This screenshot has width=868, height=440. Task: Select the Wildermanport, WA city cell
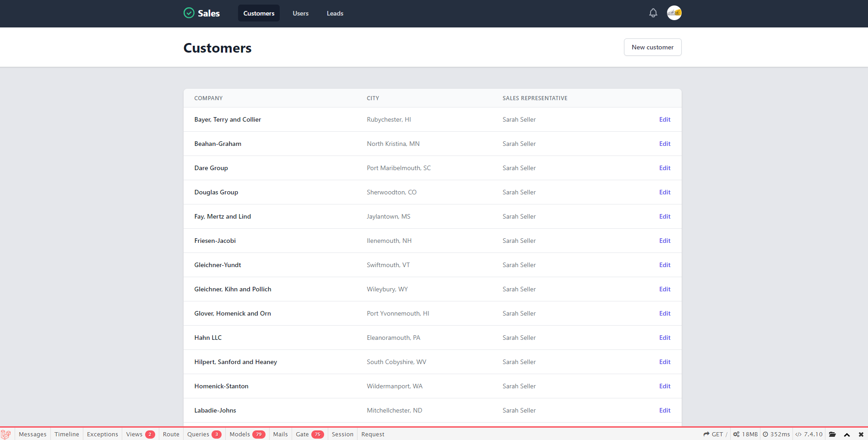pyautogui.click(x=395, y=386)
